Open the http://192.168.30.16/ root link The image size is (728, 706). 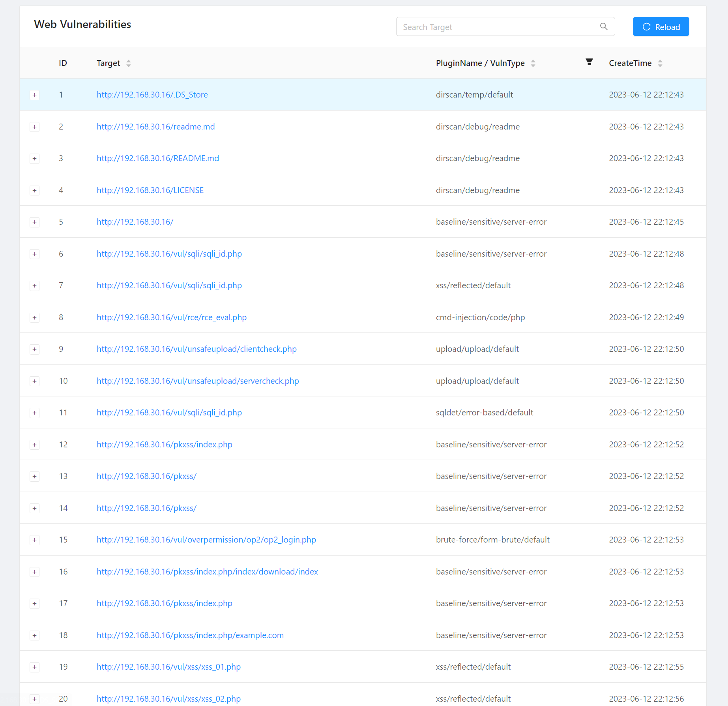(135, 222)
